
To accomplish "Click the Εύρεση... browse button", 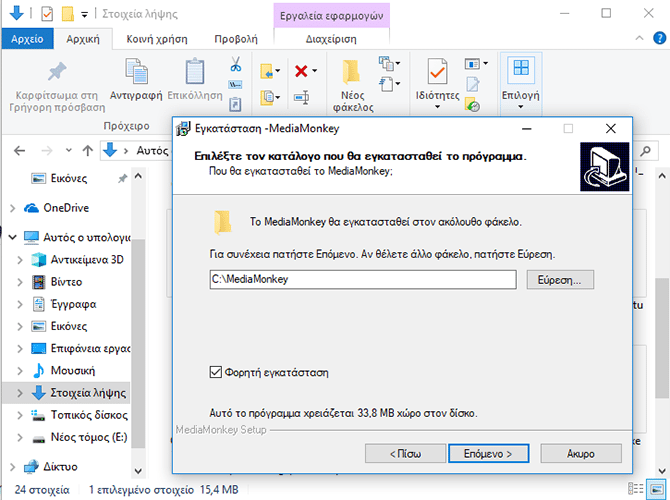I will tap(560, 280).
